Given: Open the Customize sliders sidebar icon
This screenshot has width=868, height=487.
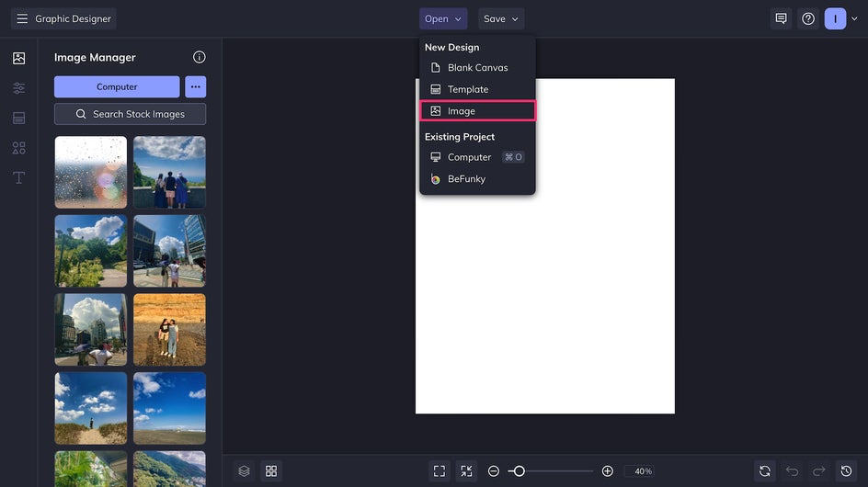Looking at the screenshot, I should tap(18, 88).
